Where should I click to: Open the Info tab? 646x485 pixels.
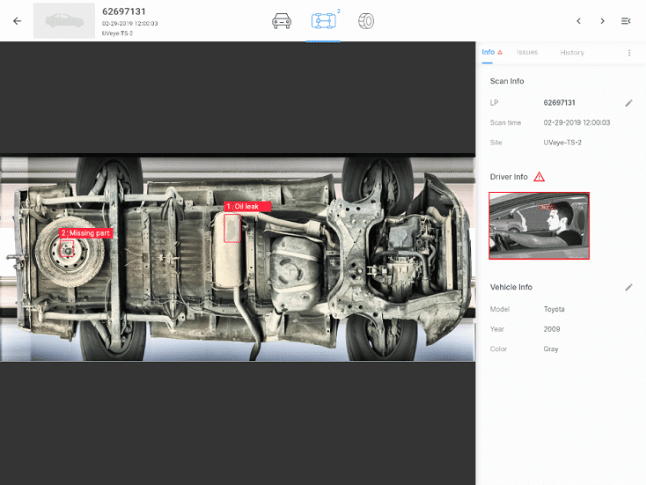[488, 52]
